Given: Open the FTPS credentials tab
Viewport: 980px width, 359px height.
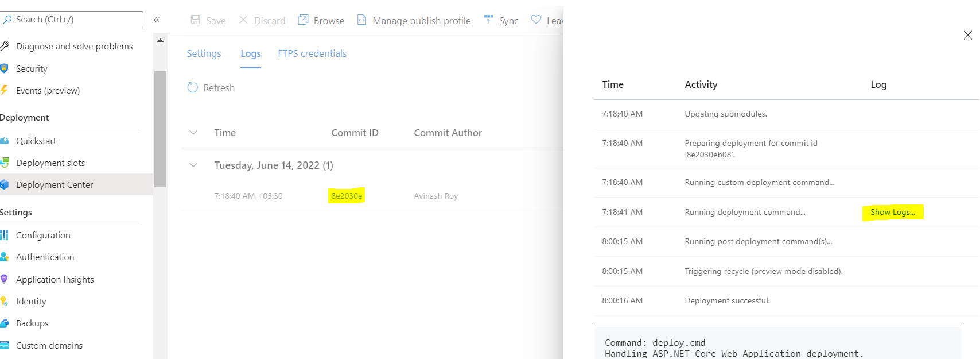Looking at the screenshot, I should 312,53.
